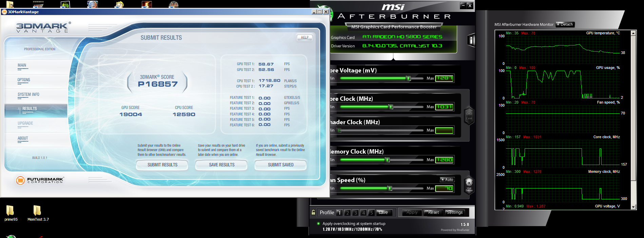Click CPU TEST 1 value 1718.80

(269, 81)
